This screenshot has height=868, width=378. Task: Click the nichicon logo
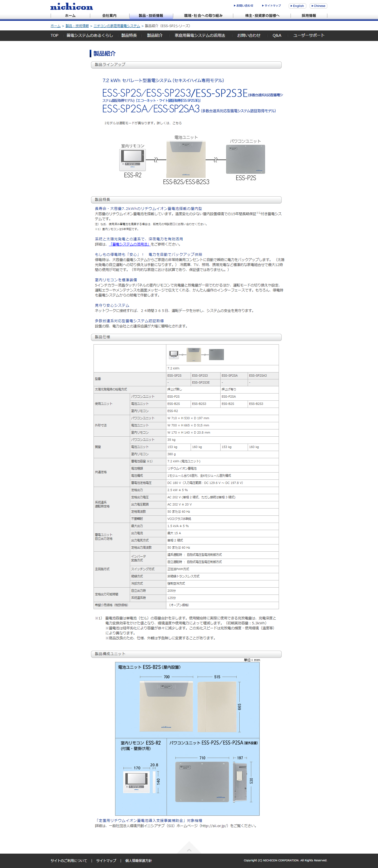click(x=71, y=6)
